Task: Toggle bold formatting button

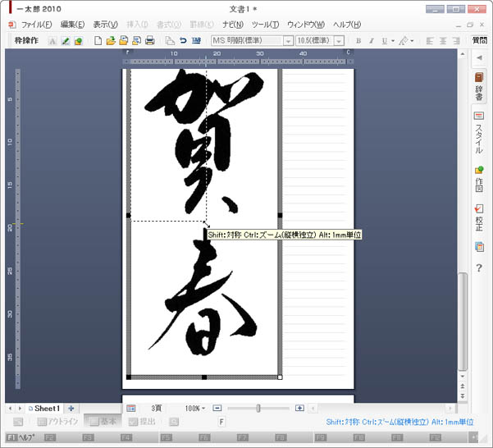Action: [358, 40]
